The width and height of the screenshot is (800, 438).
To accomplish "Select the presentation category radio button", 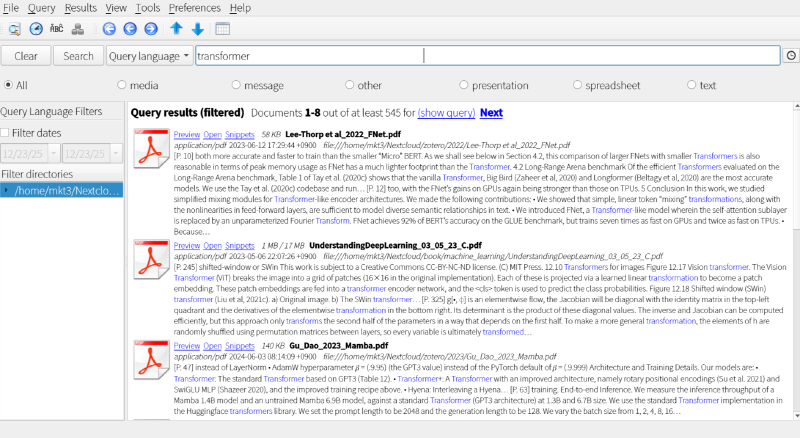I will point(465,86).
